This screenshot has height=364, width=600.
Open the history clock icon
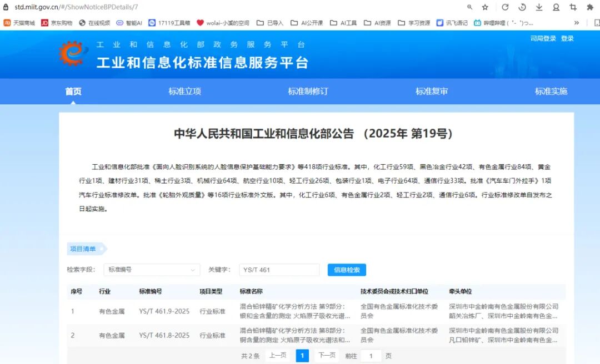522,7
